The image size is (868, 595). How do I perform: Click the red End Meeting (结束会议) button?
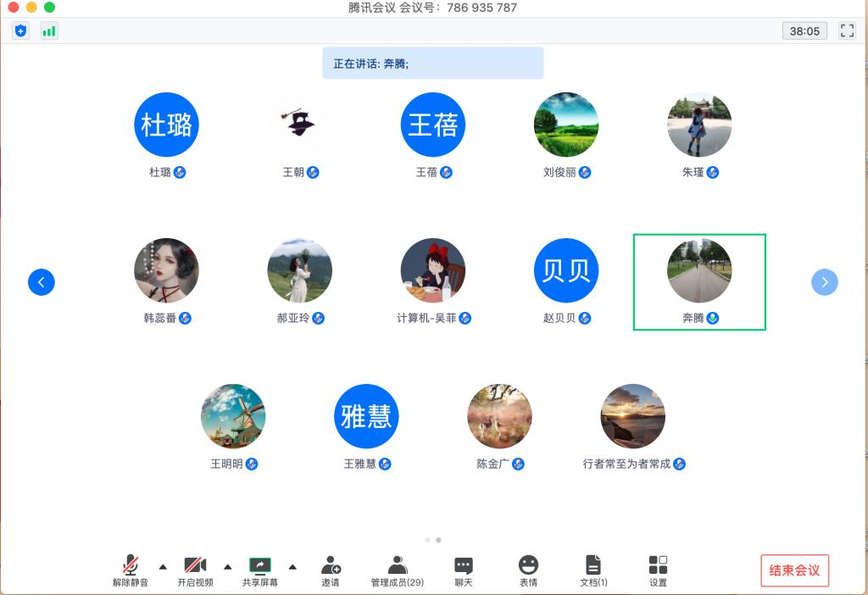[x=794, y=570]
